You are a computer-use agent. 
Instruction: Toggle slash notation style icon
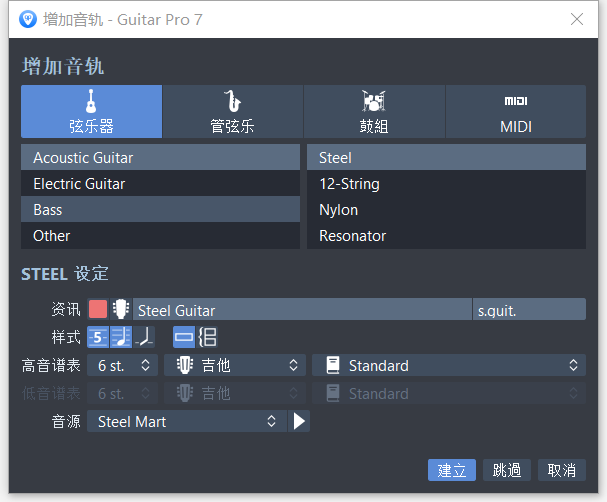coord(144,337)
